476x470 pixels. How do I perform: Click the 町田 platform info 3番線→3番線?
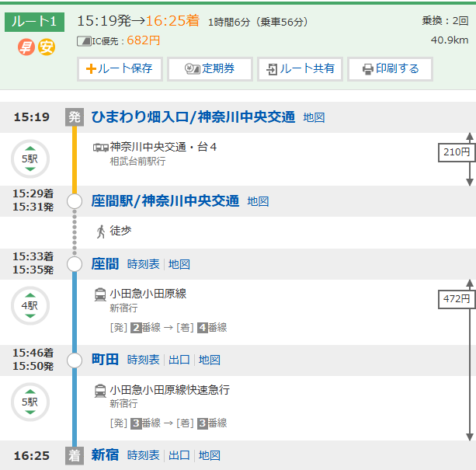(169, 423)
